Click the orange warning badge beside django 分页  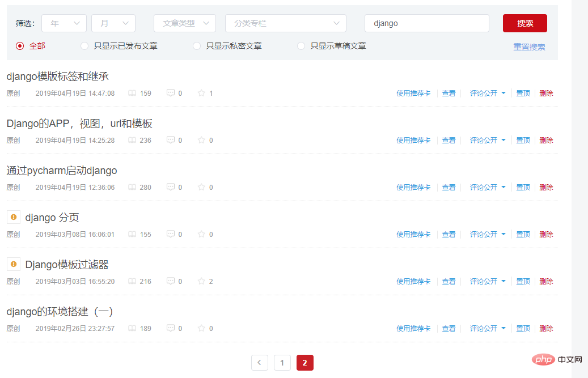click(13, 216)
